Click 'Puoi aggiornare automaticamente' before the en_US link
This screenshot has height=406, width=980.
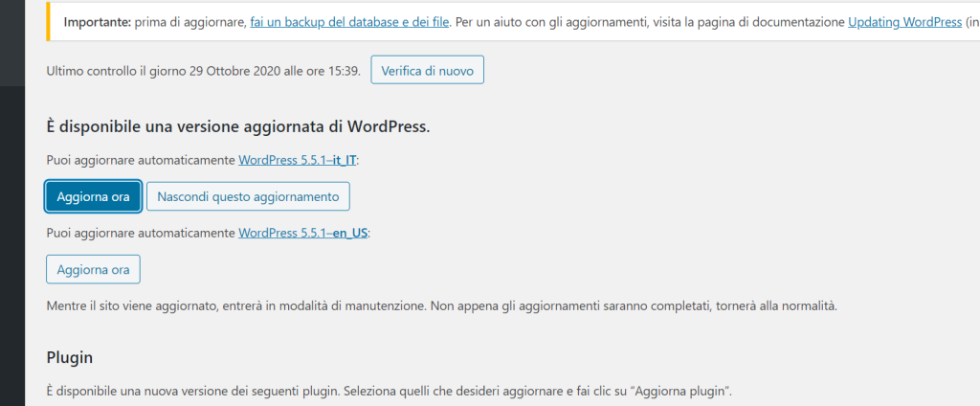click(x=141, y=233)
